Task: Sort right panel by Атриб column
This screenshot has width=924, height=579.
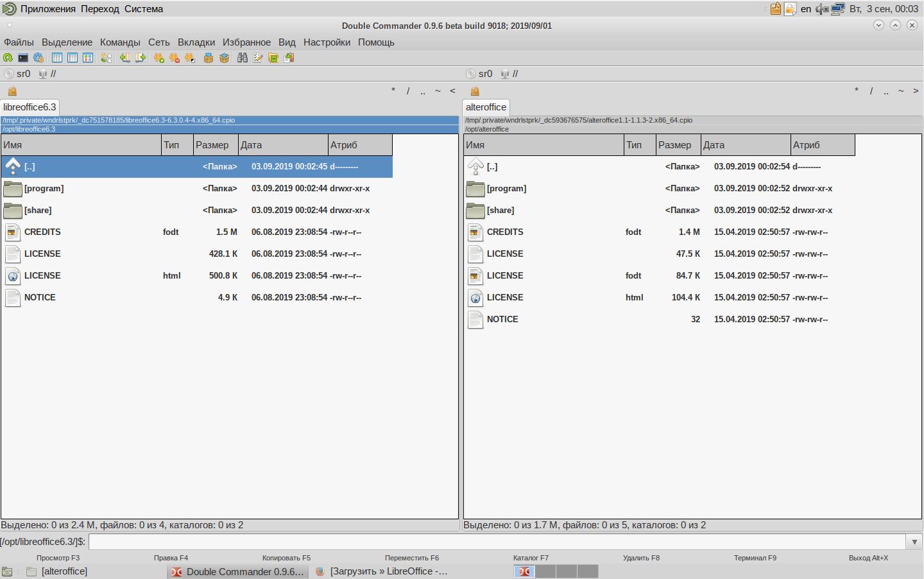Action: tap(823, 145)
